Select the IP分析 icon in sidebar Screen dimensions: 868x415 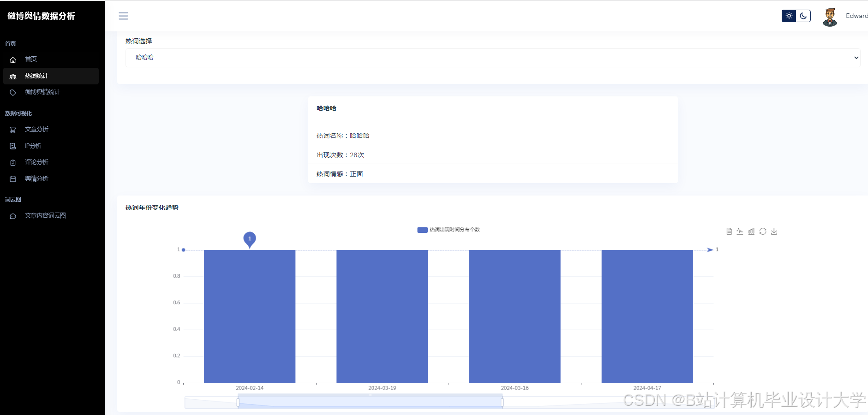[x=13, y=146]
